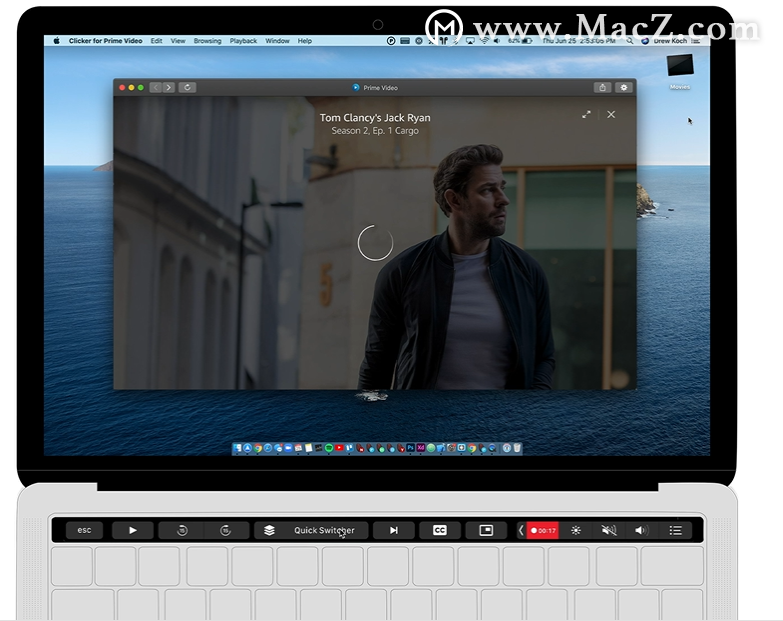The width and height of the screenshot is (783, 621).
Task: Click the Season 2, Ep. 1 Cargo subtitle
Action: 375,131
